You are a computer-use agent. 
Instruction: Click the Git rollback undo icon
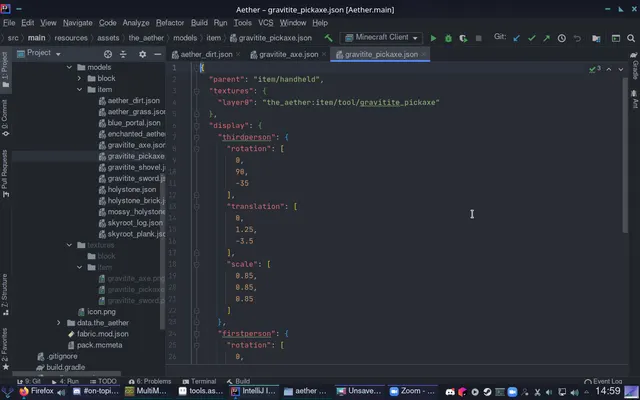coord(577,38)
